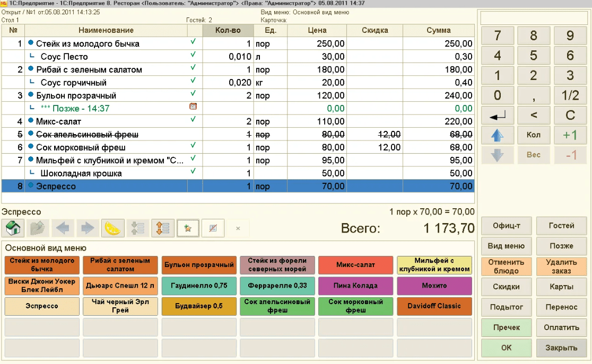The image size is (592, 364).
Task: Click the lemon slice icon
Action: pyautogui.click(x=113, y=228)
